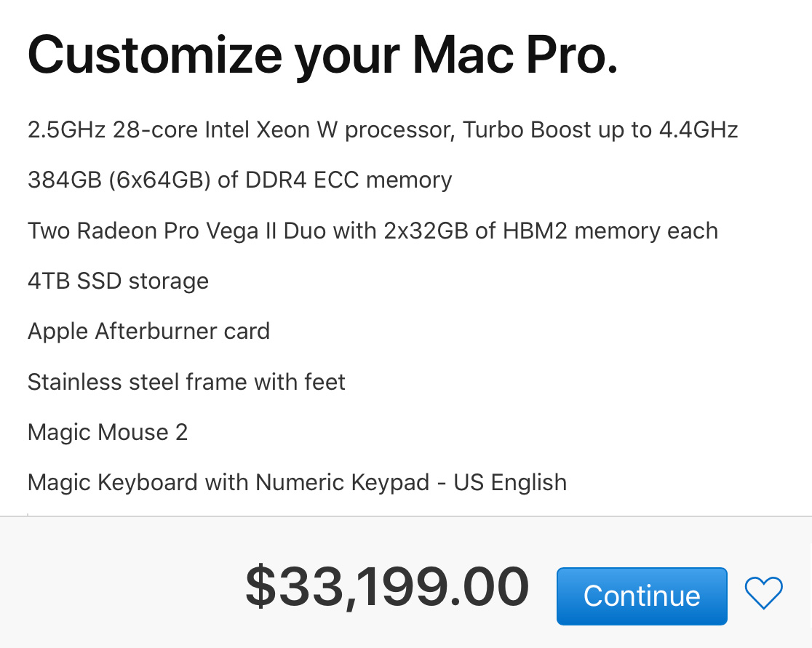The height and width of the screenshot is (648, 812).
Task: Click the Turbo Boost up to 4.4GHz text
Action: [x=600, y=130]
